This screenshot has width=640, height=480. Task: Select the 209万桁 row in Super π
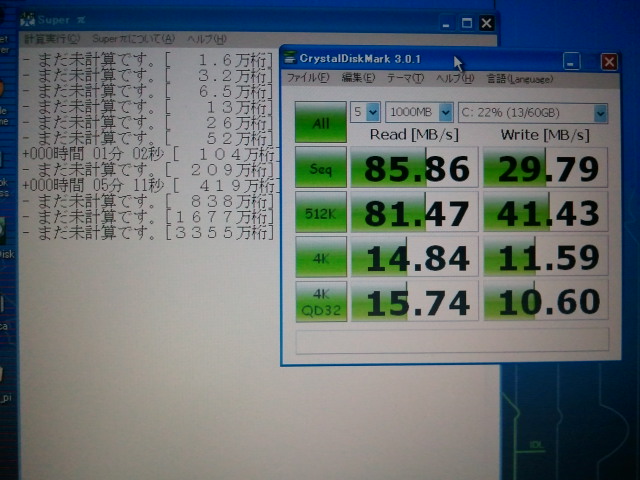click(x=148, y=170)
